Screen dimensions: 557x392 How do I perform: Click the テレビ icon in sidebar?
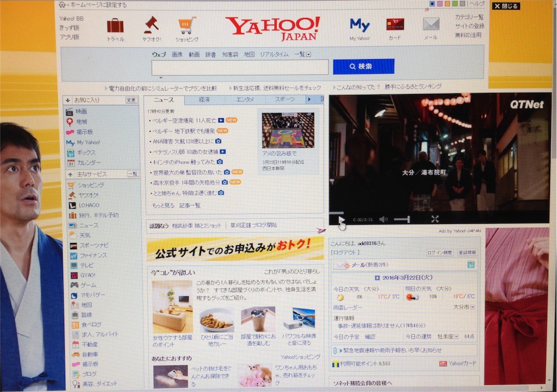point(73,265)
